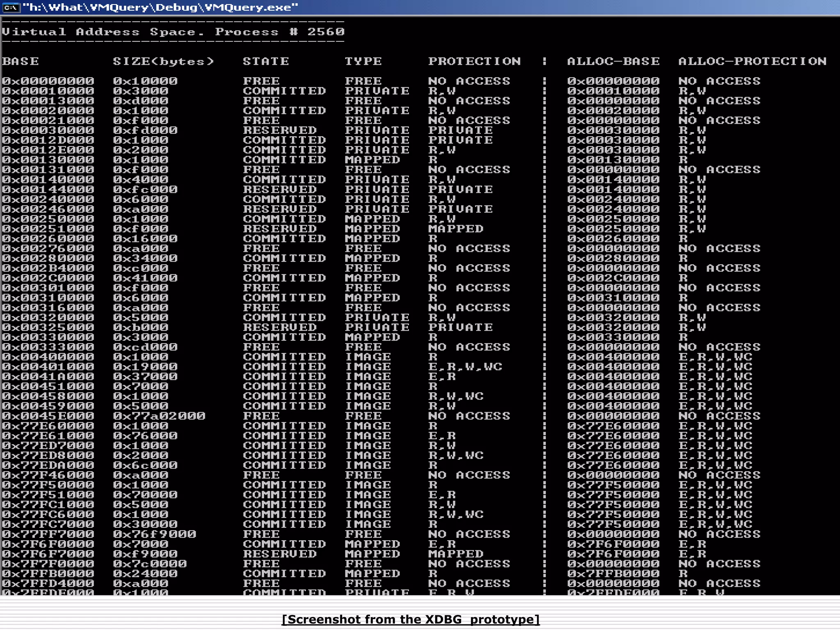This screenshot has height=630, width=840.
Task: Click the TYPE column header
Action: coord(363,62)
